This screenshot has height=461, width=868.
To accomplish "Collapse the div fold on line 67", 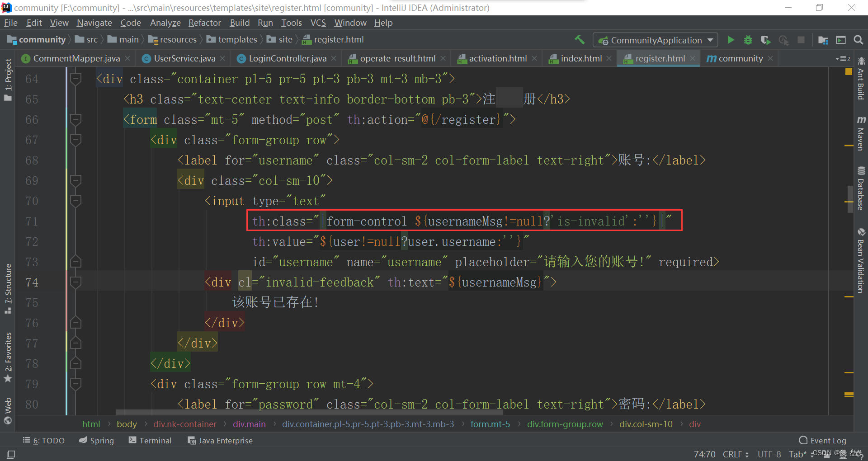I will tap(75, 140).
